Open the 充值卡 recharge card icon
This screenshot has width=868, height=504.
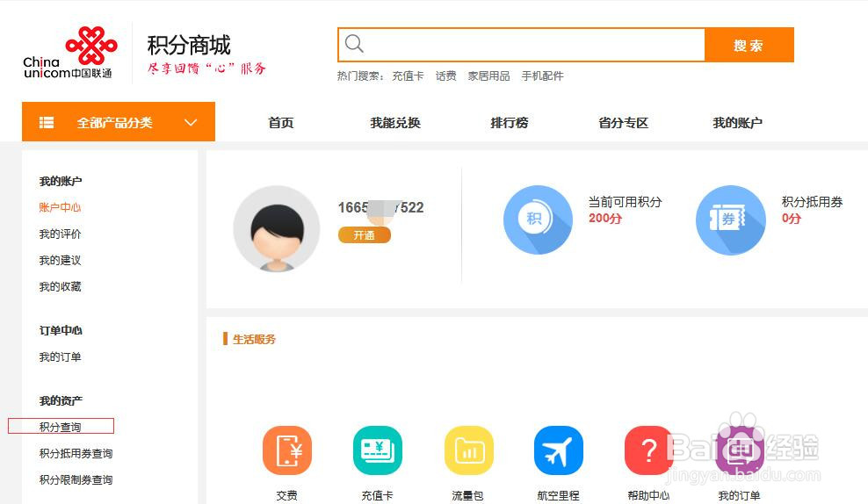[378, 450]
